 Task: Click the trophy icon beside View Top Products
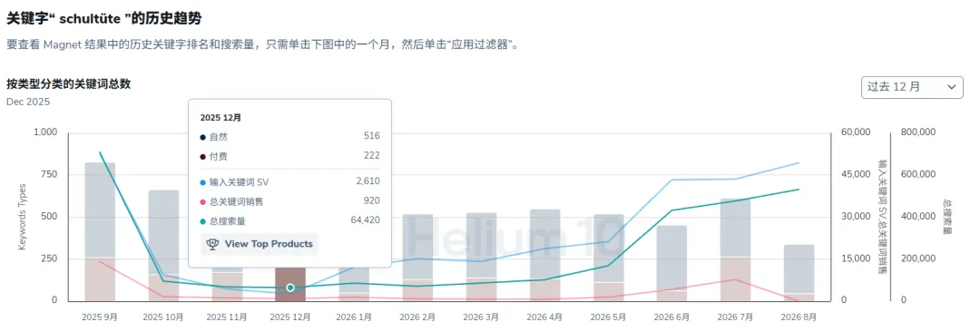click(212, 244)
